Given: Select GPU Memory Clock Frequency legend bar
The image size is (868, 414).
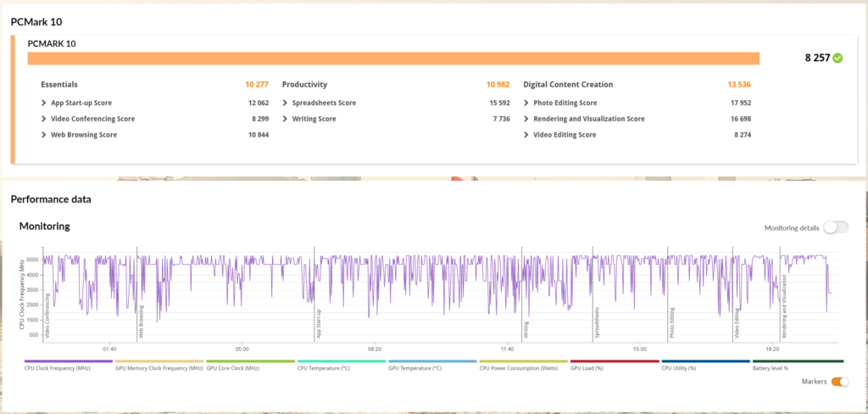Looking at the screenshot, I should pos(159,361).
